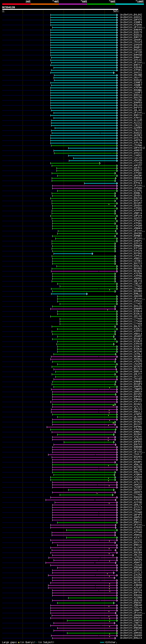Image resolution: width=146 pixels, height=644 pixels.
Task: Click the white query sequence bar
Action: coord(60,9)
